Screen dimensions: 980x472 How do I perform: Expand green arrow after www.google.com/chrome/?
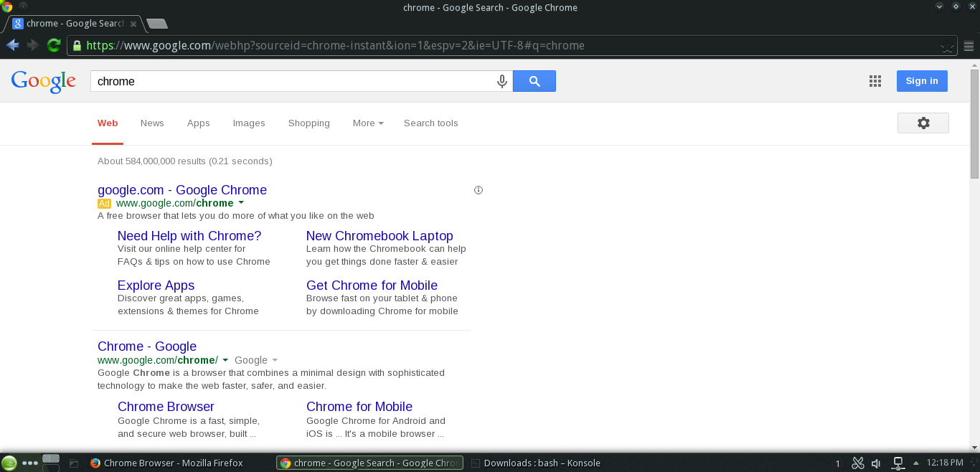tap(225, 360)
